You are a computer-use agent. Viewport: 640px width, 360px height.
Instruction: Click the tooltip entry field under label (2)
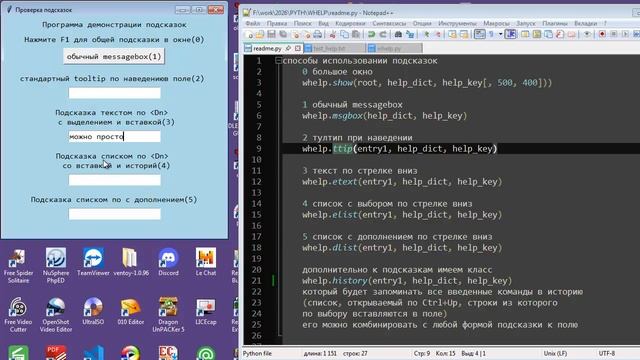coord(114,93)
